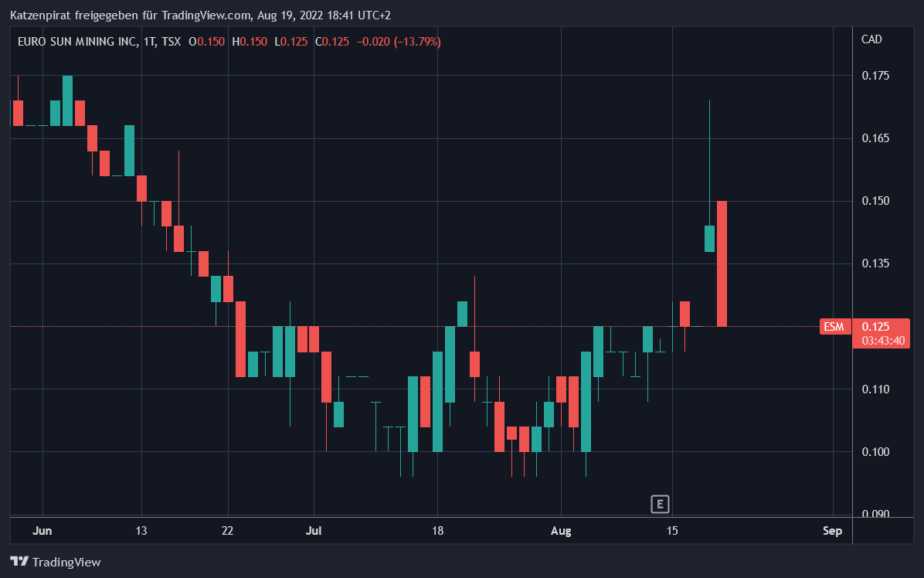
Task: Click the Sep label on time axis
Action: point(833,531)
